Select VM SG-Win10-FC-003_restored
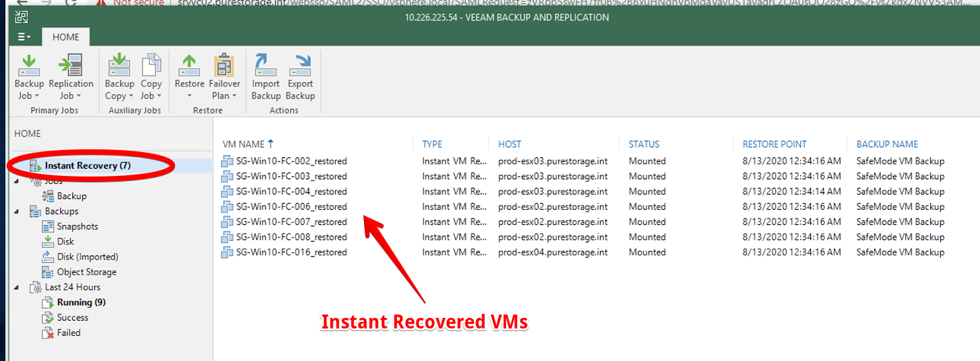 click(291, 177)
